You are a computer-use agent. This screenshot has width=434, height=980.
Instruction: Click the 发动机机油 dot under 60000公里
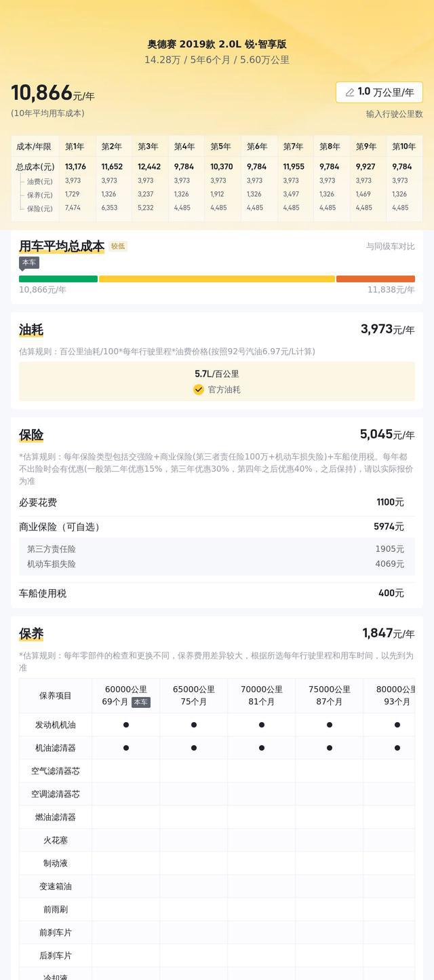point(126,725)
